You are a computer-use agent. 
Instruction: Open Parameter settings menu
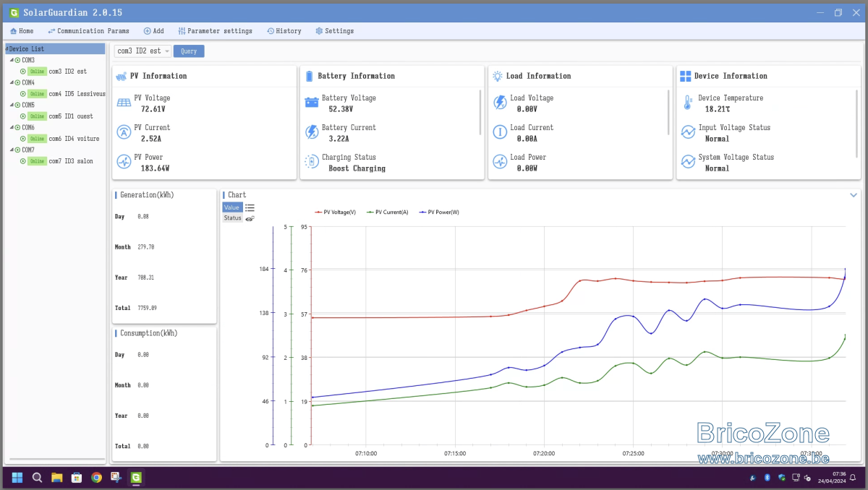215,31
